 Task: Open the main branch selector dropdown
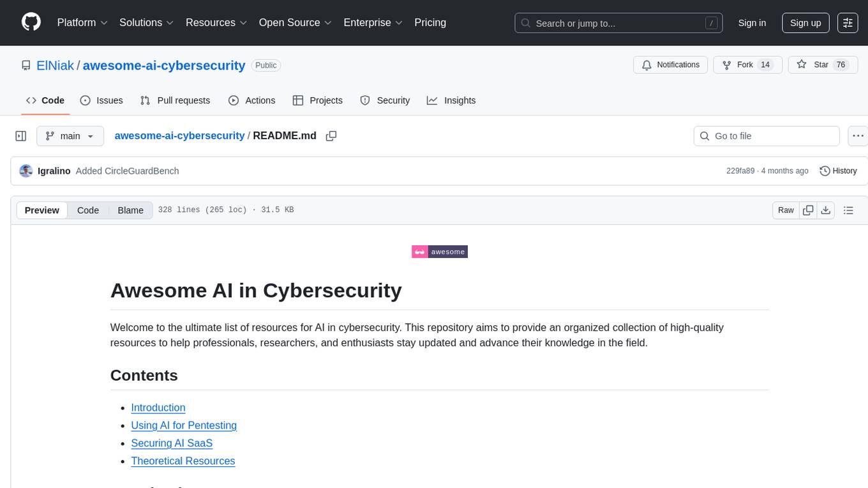pyautogui.click(x=70, y=136)
